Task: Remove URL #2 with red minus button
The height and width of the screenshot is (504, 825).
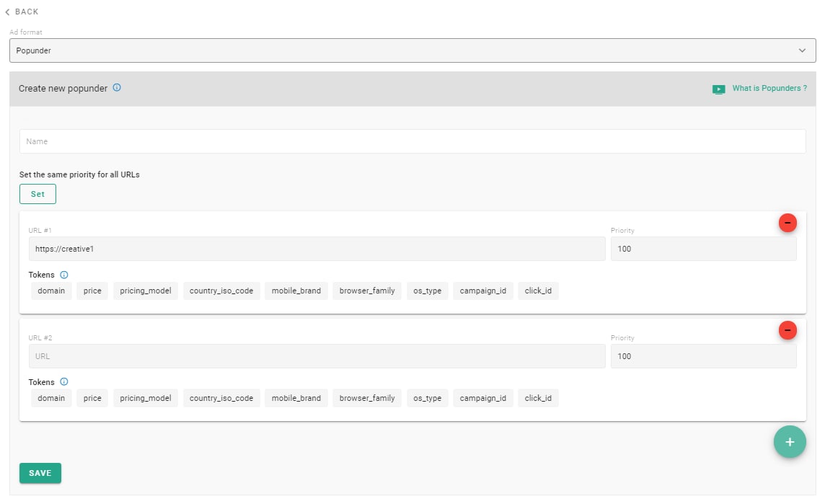Action: (787, 330)
